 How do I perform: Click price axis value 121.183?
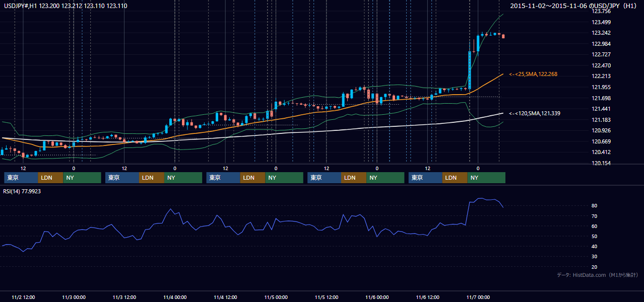click(x=602, y=120)
